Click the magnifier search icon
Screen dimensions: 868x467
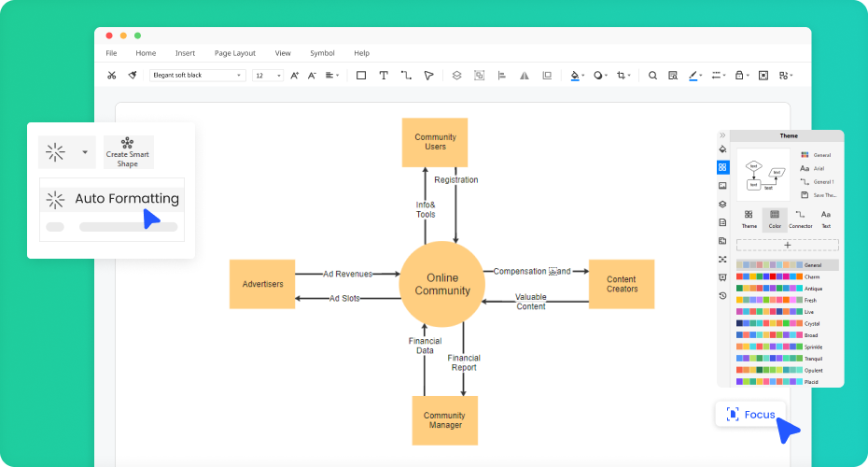(652, 75)
